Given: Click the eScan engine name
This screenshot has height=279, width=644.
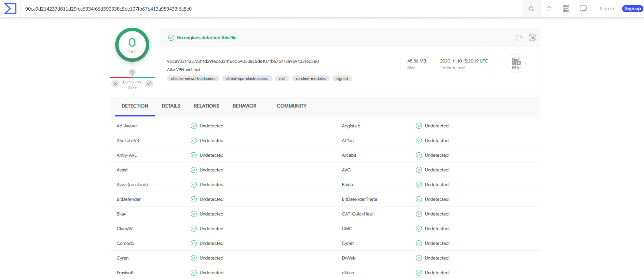Looking at the screenshot, I should (x=348, y=273).
